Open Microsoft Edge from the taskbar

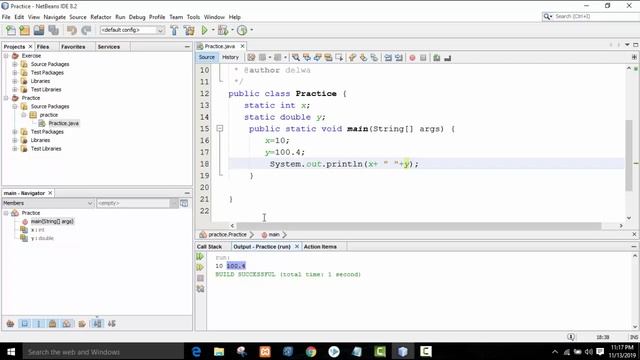point(196,352)
